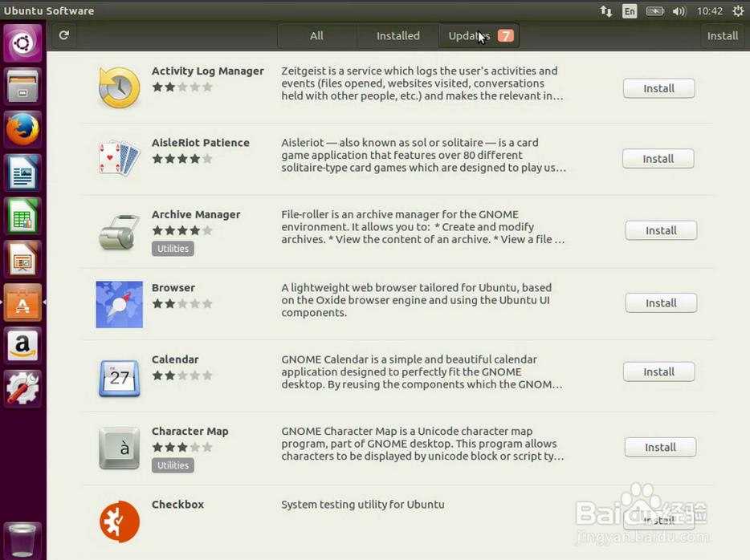Click the Checkbox app title
This screenshot has height=560, width=750.
tap(177, 504)
